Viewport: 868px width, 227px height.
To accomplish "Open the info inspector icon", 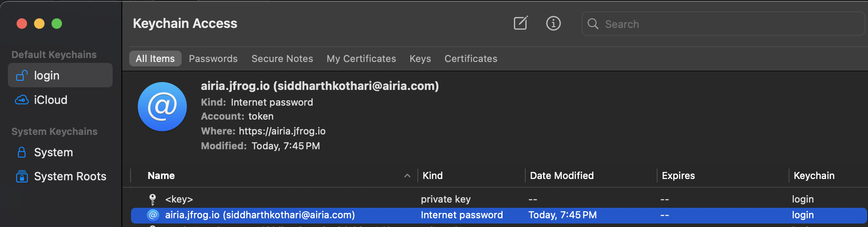I will point(553,23).
